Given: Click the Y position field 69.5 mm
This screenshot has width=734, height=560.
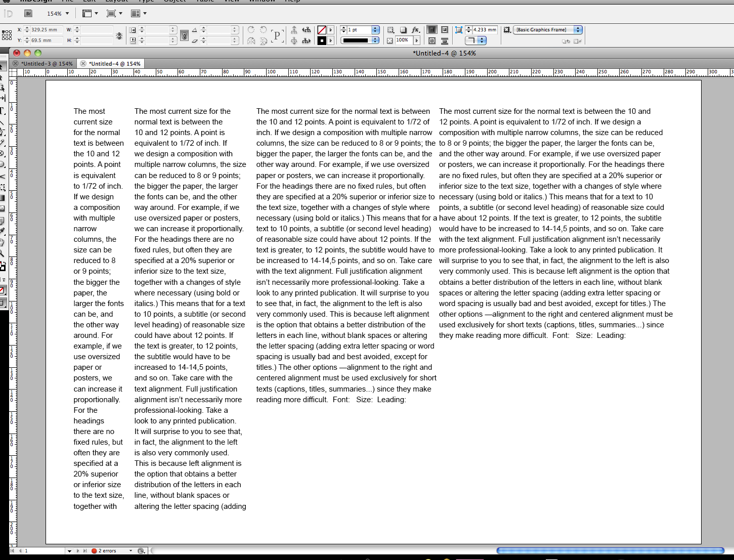Looking at the screenshot, I should [46, 40].
